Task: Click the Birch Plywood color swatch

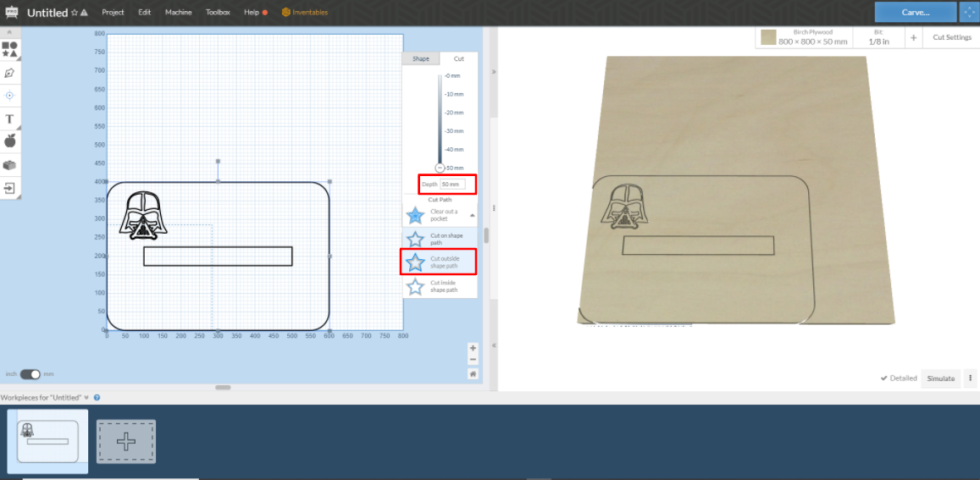Action: [768, 37]
